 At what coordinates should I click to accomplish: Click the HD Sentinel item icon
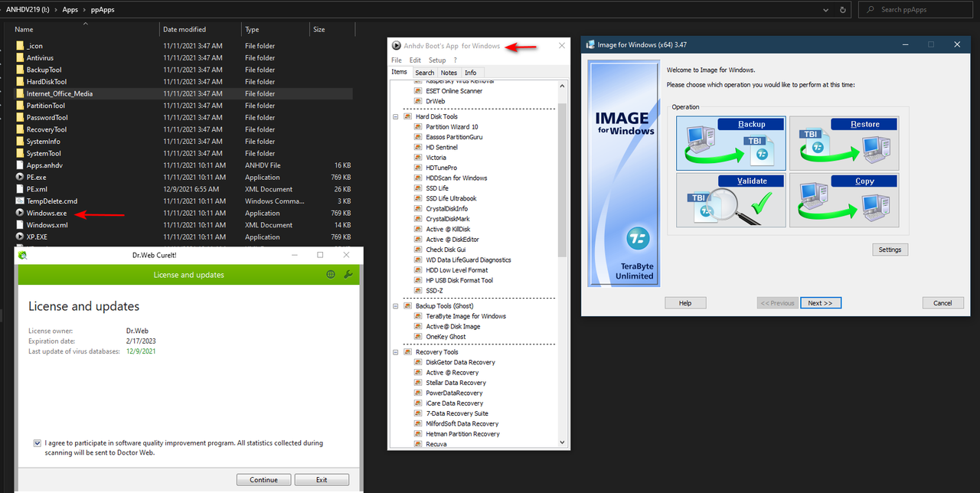click(418, 147)
